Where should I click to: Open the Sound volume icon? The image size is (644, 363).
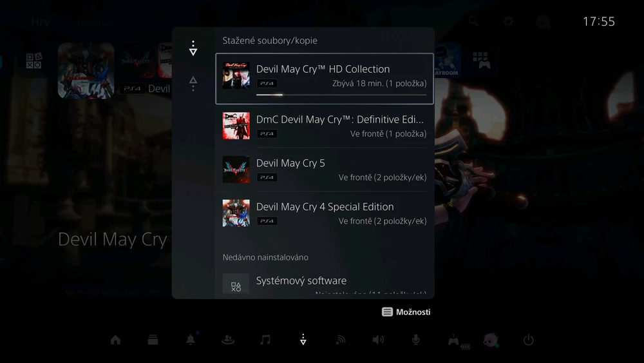point(378,340)
